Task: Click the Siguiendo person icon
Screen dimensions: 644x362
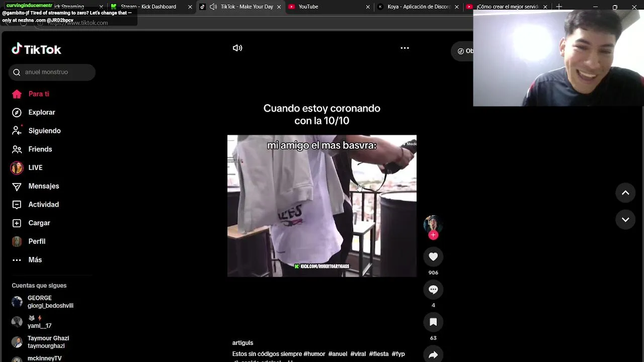Action: (x=17, y=131)
